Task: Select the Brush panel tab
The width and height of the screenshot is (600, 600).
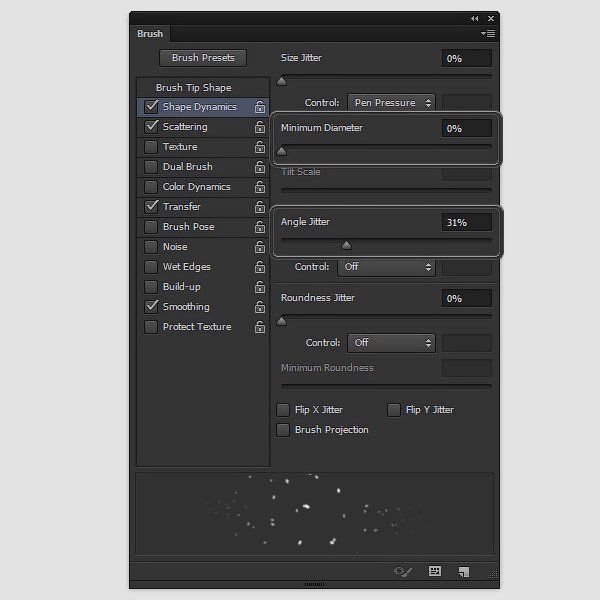Action: [150, 34]
